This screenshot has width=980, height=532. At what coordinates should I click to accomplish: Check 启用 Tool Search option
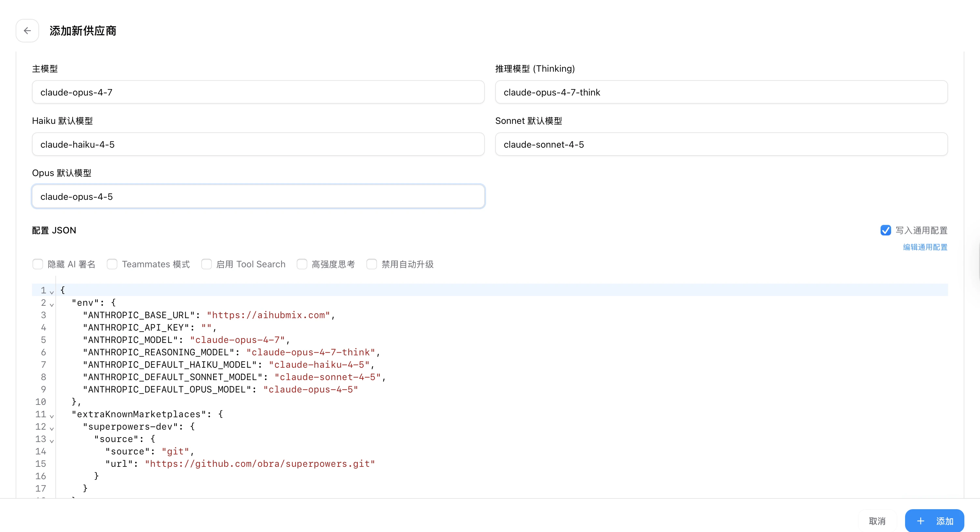206,264
